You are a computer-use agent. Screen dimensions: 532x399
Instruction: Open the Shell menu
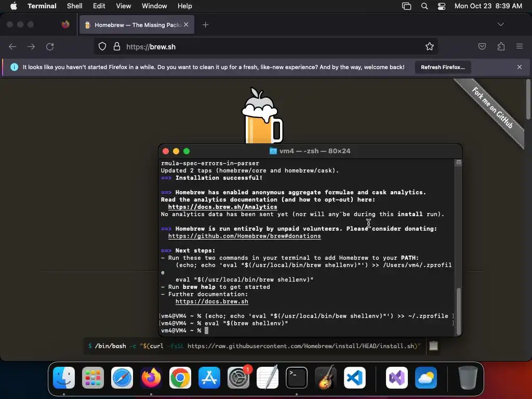[75, 6]
